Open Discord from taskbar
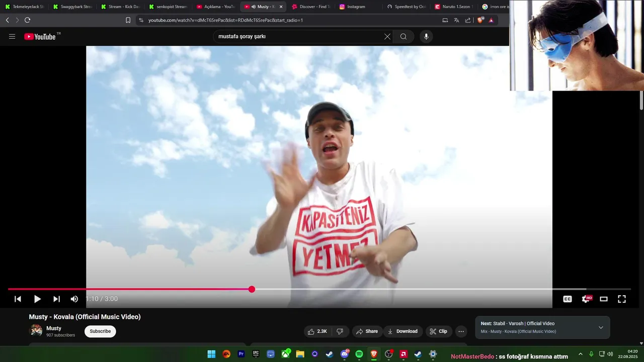 tap(345, 354)
